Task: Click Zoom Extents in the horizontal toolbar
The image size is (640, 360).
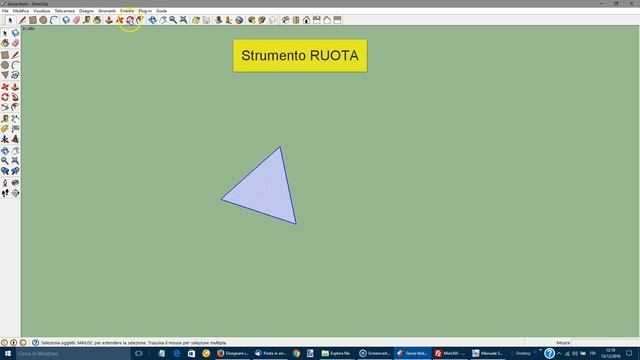Action: pos(184,20)
